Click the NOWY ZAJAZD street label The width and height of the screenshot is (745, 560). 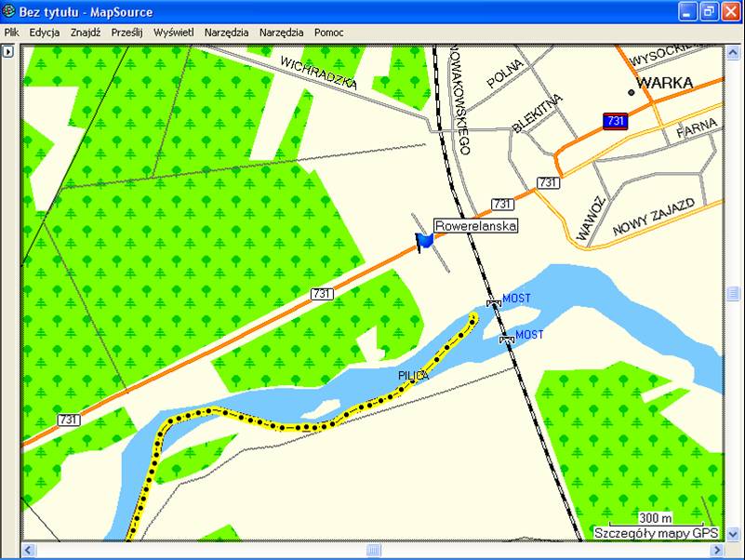point(654,217)
